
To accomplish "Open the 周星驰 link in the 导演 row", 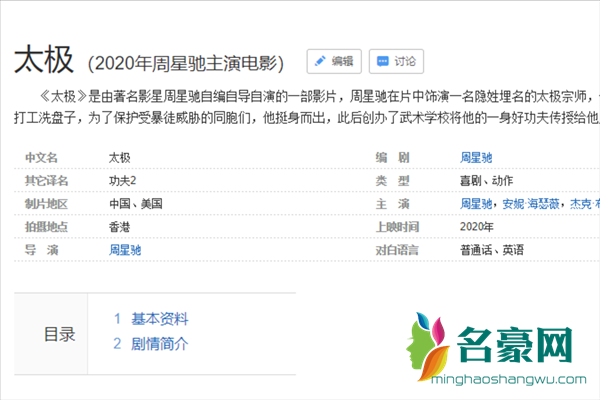I will pyautogui.click(x=125, y=250).
